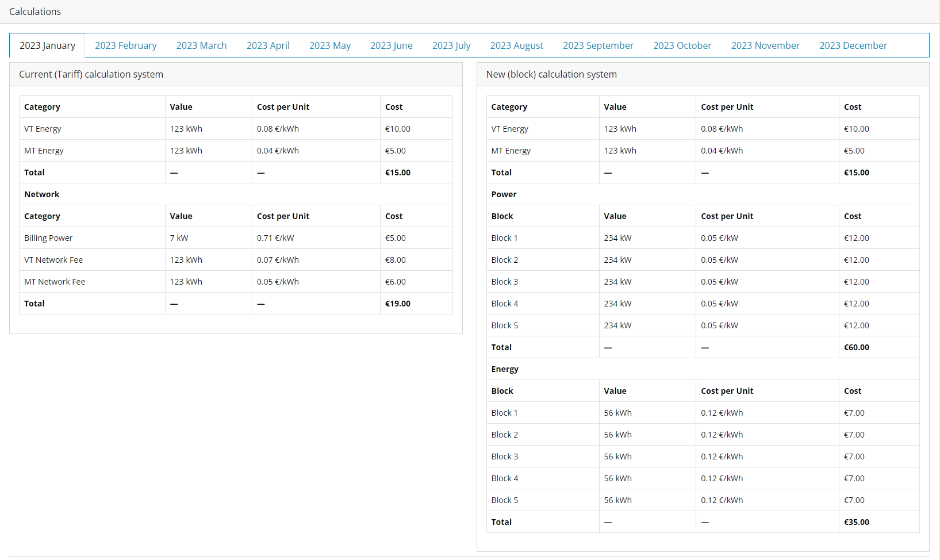Click the Calculations page header
The image size is (940, 560).
coord(35,11)
